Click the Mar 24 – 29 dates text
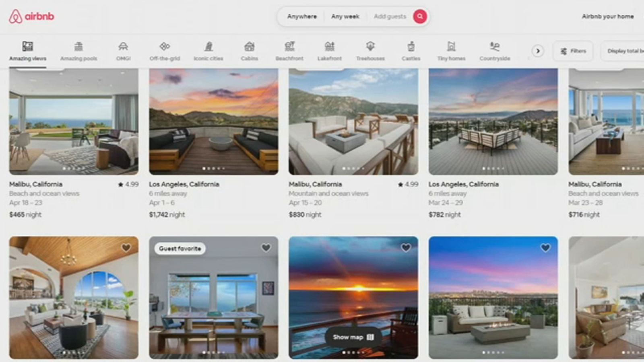Viewport: 644px width, 362px height. click(x=446, y=203)
